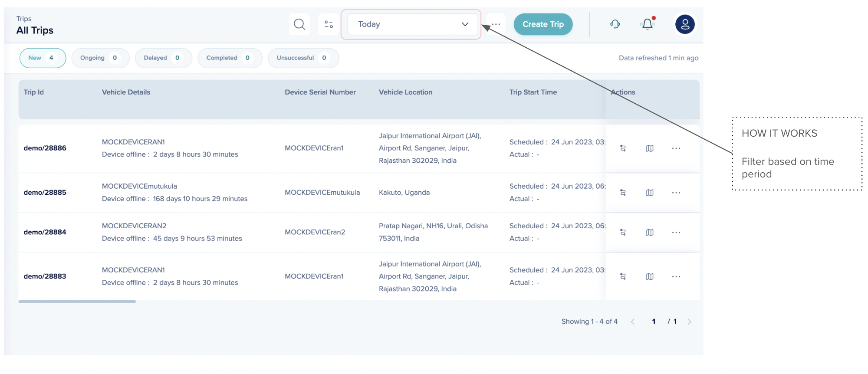Open map view for trip demo/28885
868x374 pixels.
click(650, 193)
